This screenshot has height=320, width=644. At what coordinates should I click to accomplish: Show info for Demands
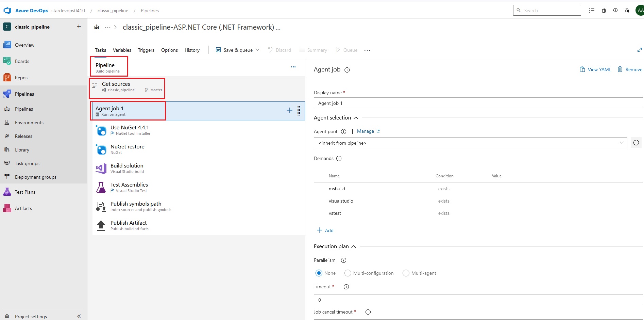click(x=339, y=158)
